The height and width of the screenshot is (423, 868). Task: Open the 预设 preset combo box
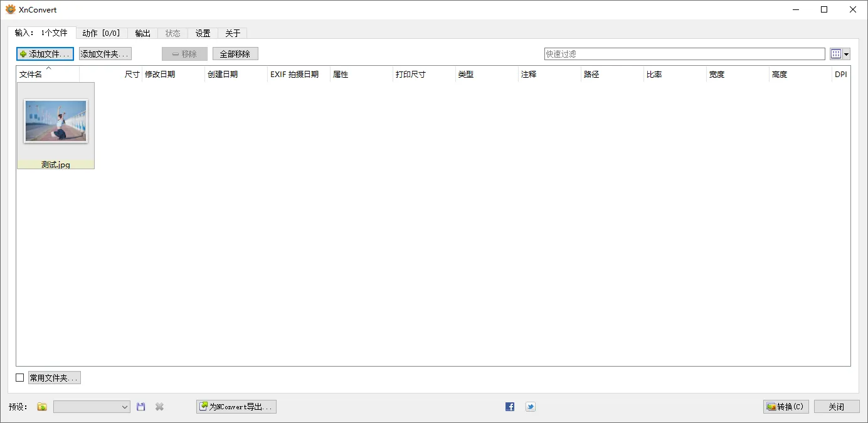pyautogui.click(x=92, y=407)
